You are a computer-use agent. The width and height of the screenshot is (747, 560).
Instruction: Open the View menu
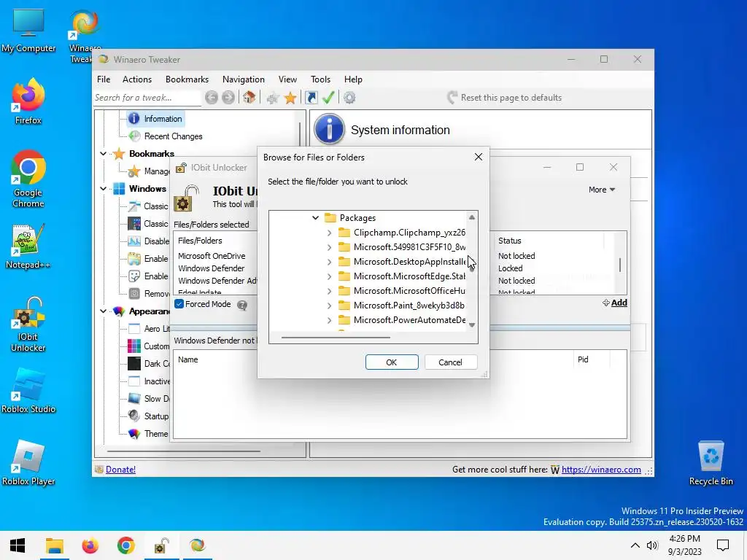pos(287,79)
